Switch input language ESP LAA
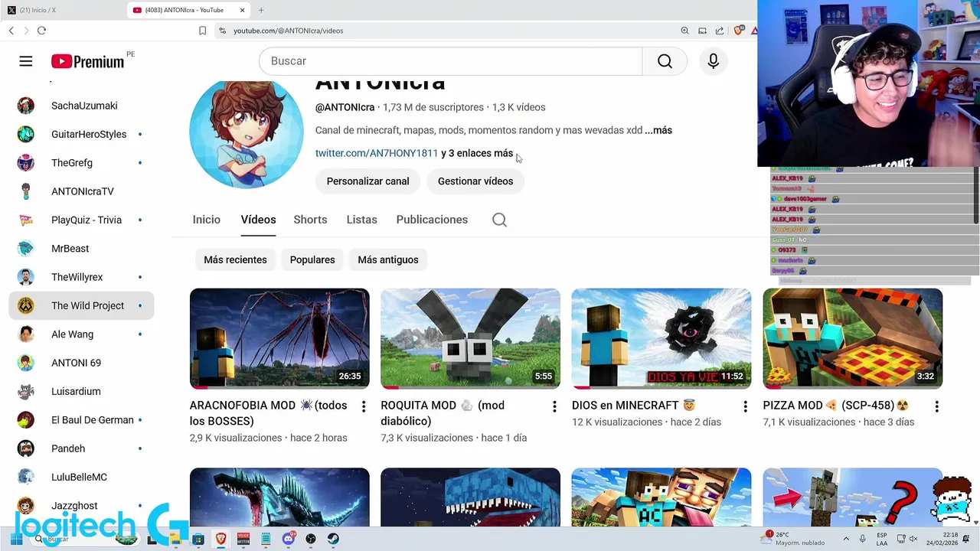This screenshot has height=551, width=980. pyautogui.click(x=882, y=539)
